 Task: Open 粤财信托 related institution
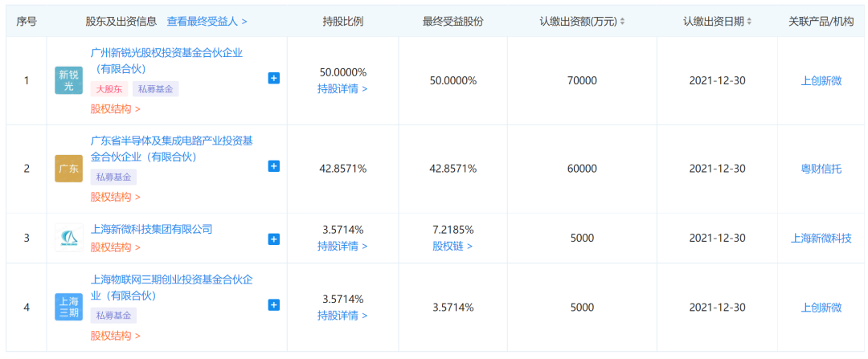(821, 169)
